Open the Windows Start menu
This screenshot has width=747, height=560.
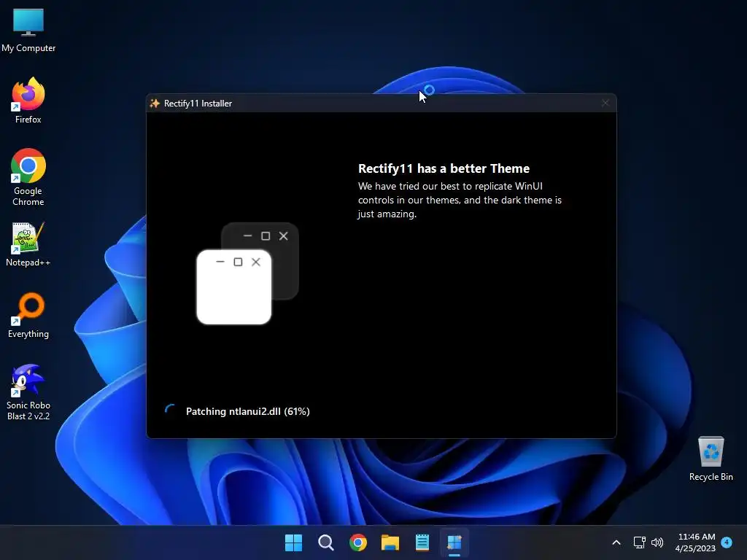[x=293, y=542]
